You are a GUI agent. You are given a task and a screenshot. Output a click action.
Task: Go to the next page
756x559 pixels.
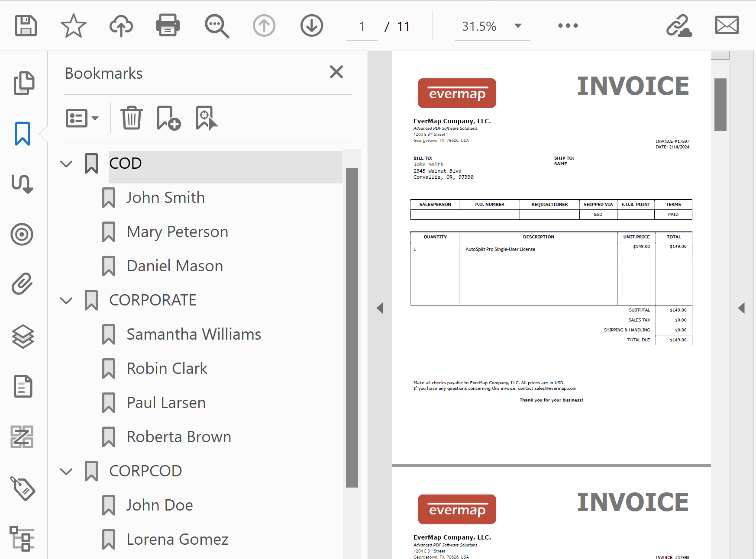(311, 26)
